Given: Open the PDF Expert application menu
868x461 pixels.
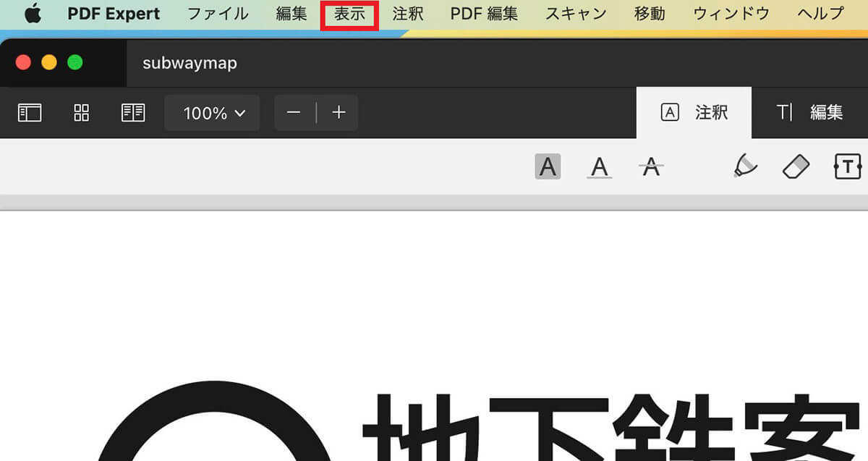Looking at the screenshot, I should click(x=114, y=14).
